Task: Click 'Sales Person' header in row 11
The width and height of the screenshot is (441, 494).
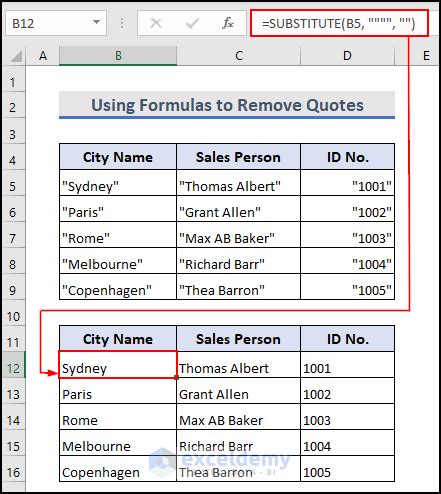Action: 239,339
